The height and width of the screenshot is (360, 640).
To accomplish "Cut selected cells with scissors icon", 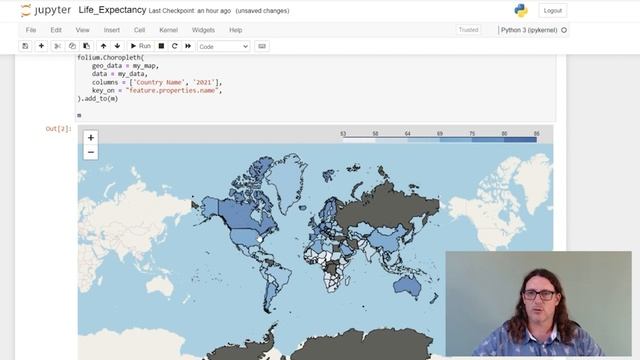I will [x=58, y=46].
